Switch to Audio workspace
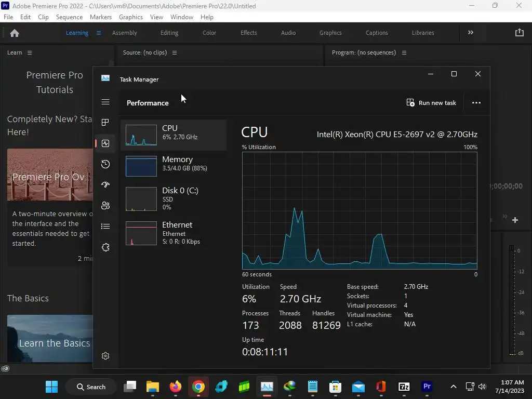532x399 pixels. (288, 33)
